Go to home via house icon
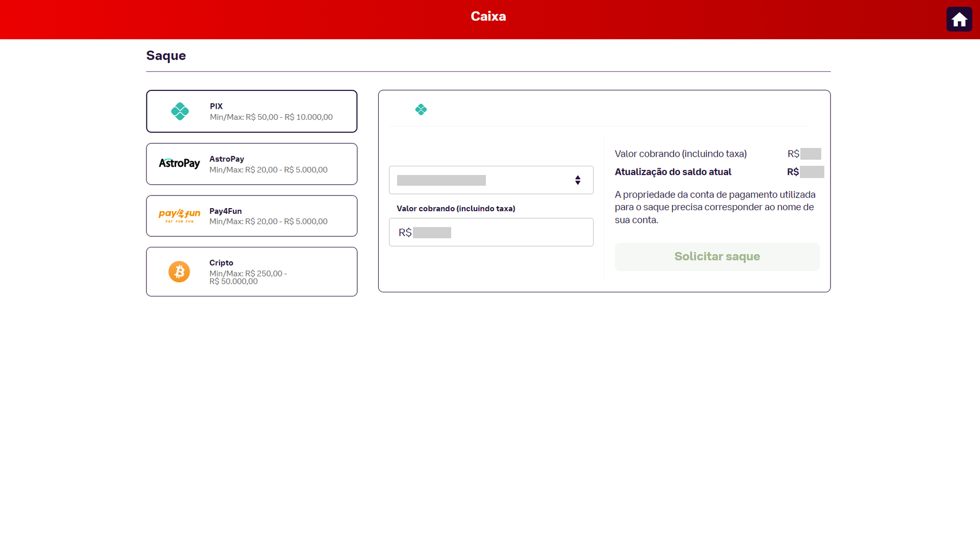 (x=959, y=19)
